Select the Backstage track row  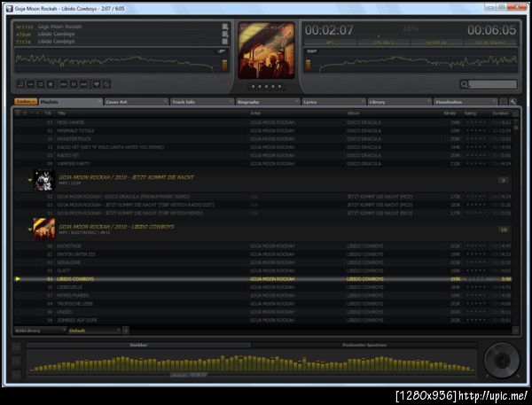coord(263,245)
